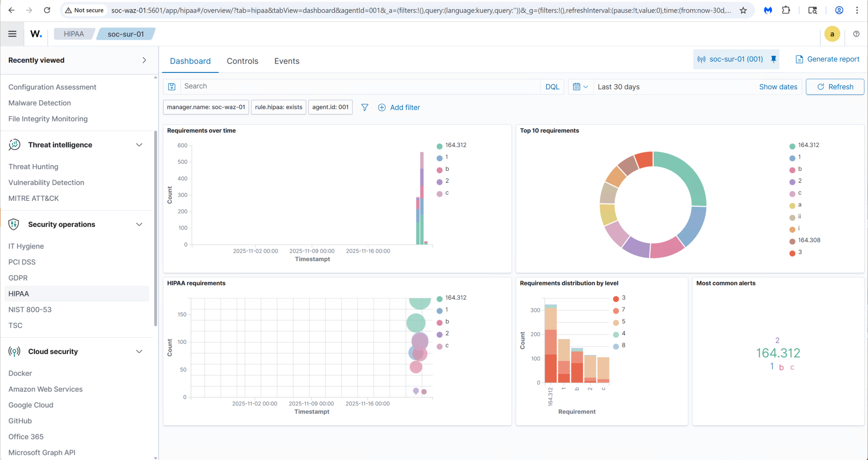This screenshot has width=868, height=460.
Task: Bookmark this page with the star icon
Action: 743,10
